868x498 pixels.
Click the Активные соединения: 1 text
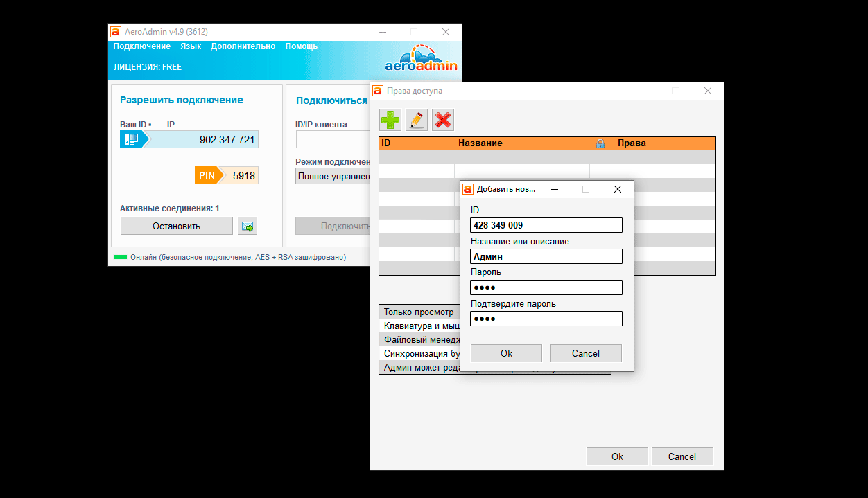pos(170,208)
